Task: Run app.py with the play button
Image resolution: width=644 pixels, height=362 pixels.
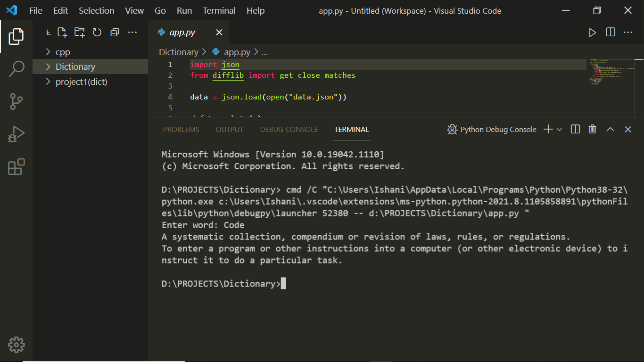Action: [x=593, y=32]
